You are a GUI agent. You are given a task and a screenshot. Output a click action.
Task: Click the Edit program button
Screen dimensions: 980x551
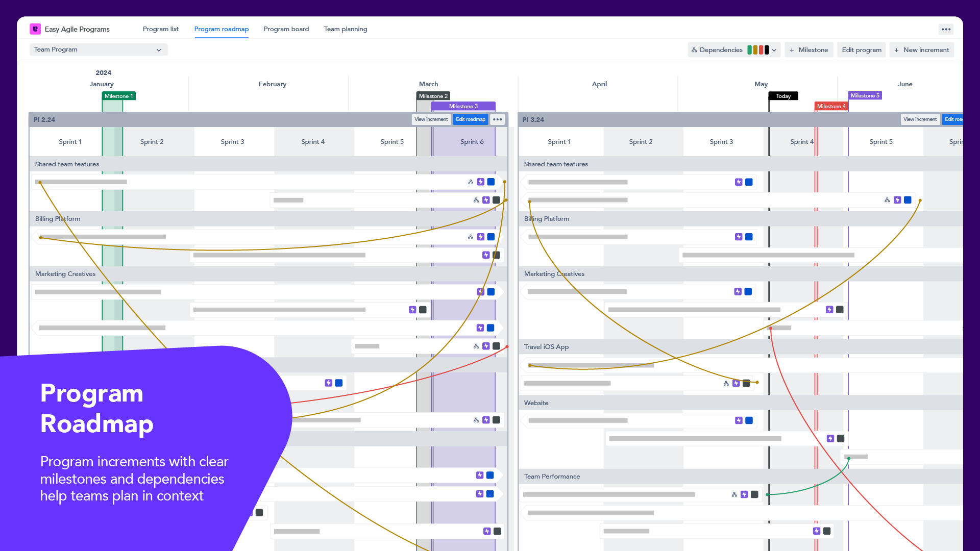[861, 49]
